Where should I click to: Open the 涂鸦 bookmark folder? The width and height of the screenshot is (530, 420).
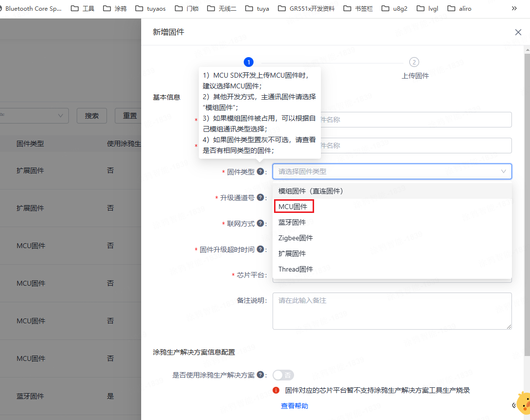115,8
